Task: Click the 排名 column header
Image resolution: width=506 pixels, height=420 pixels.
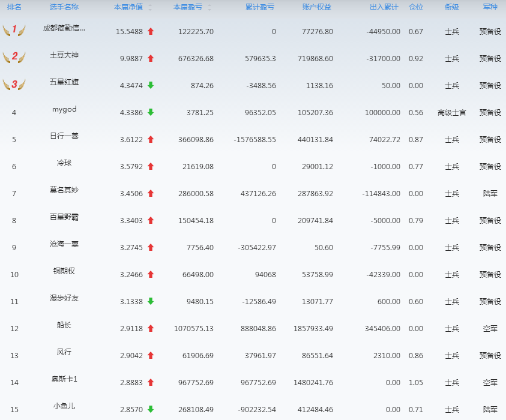Action: click(x=14, y=7)
